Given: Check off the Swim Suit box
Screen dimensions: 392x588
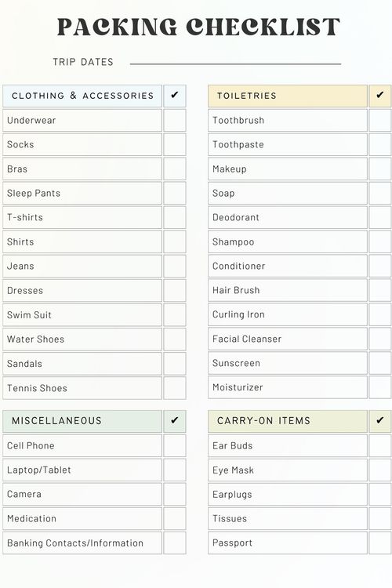Looking at the screenshot, I should [x=175, y=314].
